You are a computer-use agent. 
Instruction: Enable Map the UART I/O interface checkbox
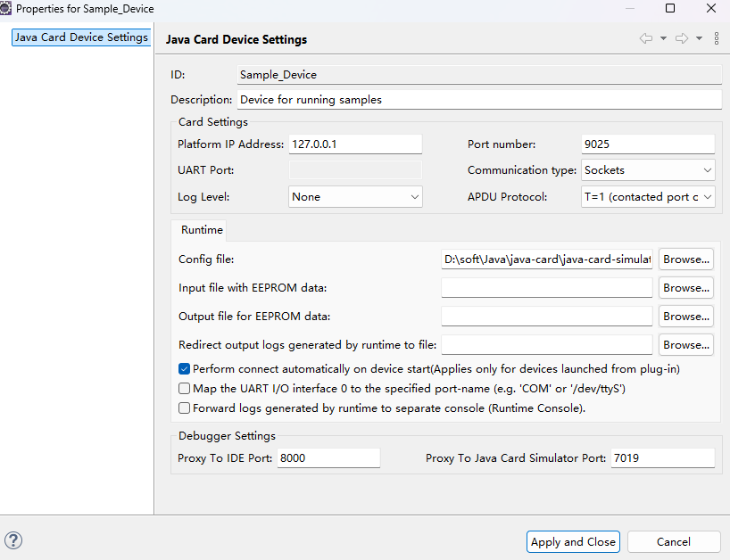click(185, 389)
